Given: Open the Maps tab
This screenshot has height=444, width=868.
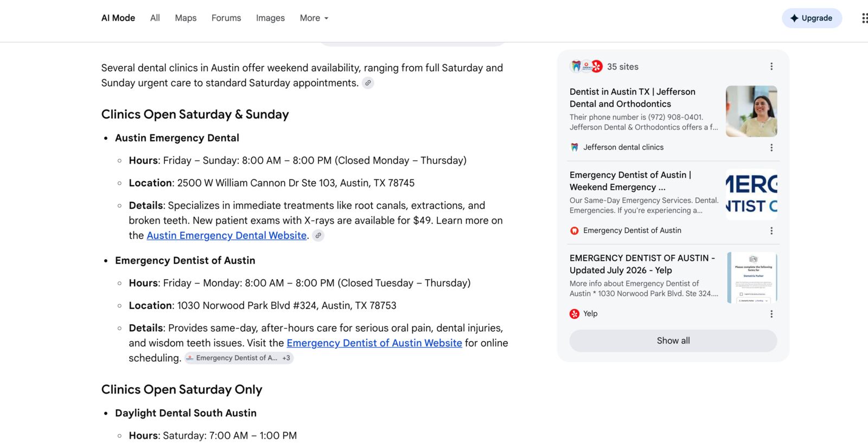Looking at the screenshot, I should 186,18.
